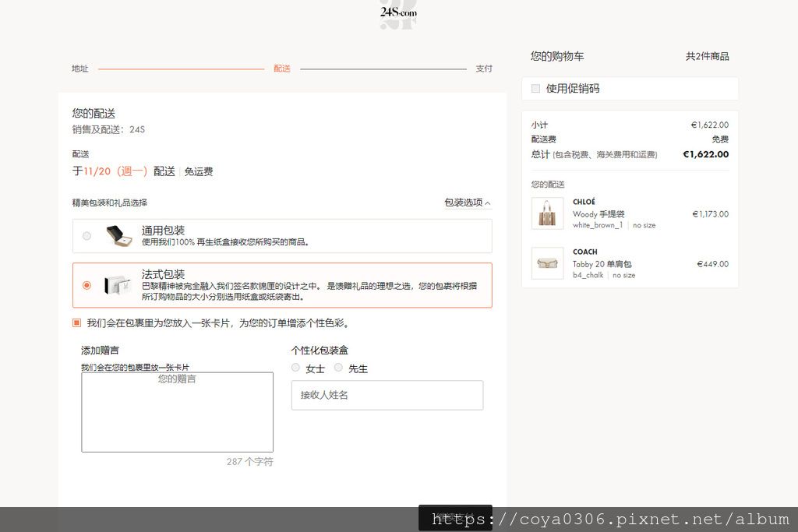Open the Coach Tabby 20 thumbnail

point(548,263)
